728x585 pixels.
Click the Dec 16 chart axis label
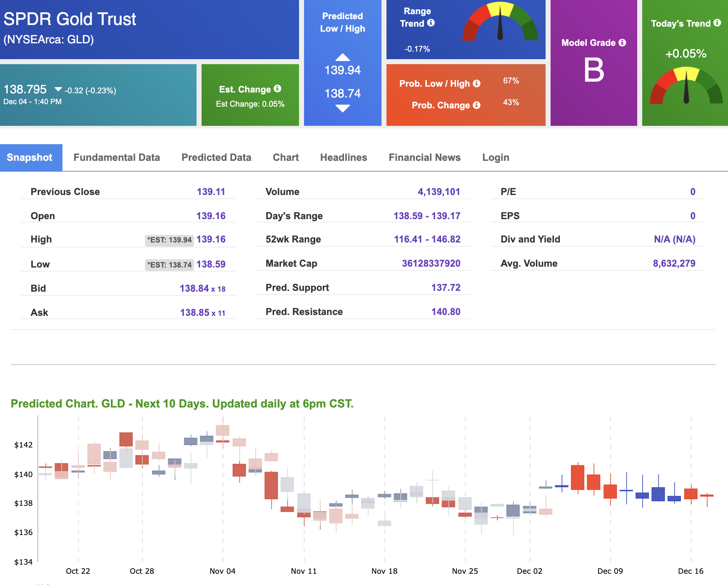tap(691, 571)
